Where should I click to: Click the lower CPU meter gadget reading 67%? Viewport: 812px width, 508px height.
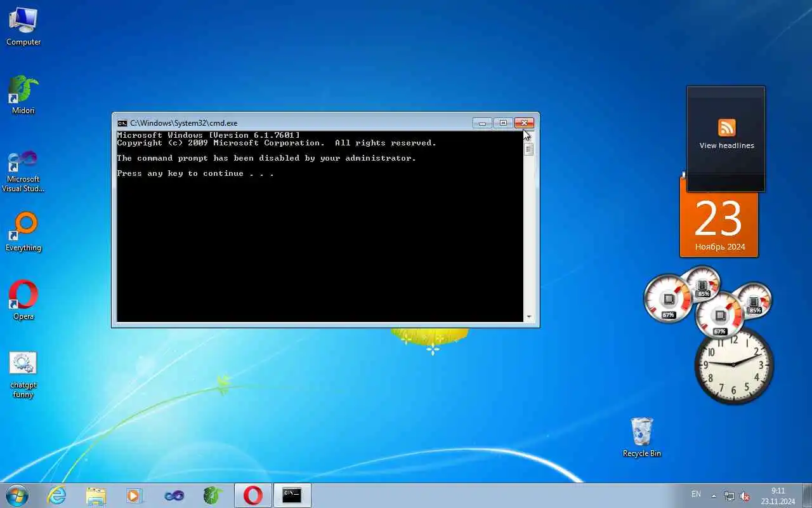[720, 316]
